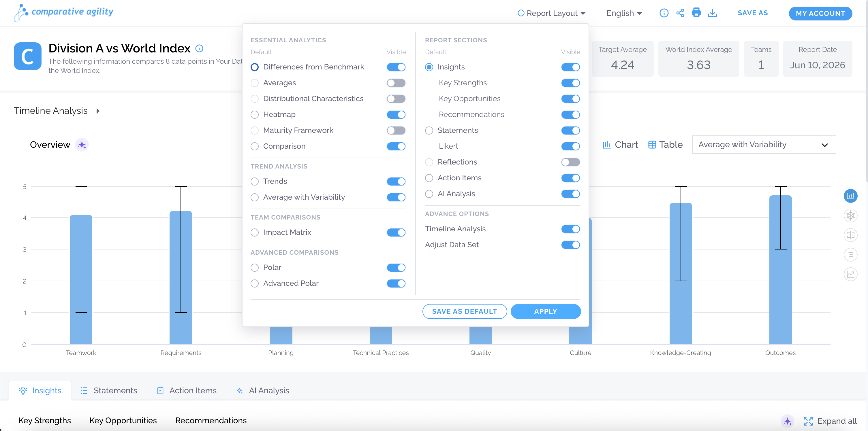
Task: Disable Adjust Data Set option
Action: 570,245
